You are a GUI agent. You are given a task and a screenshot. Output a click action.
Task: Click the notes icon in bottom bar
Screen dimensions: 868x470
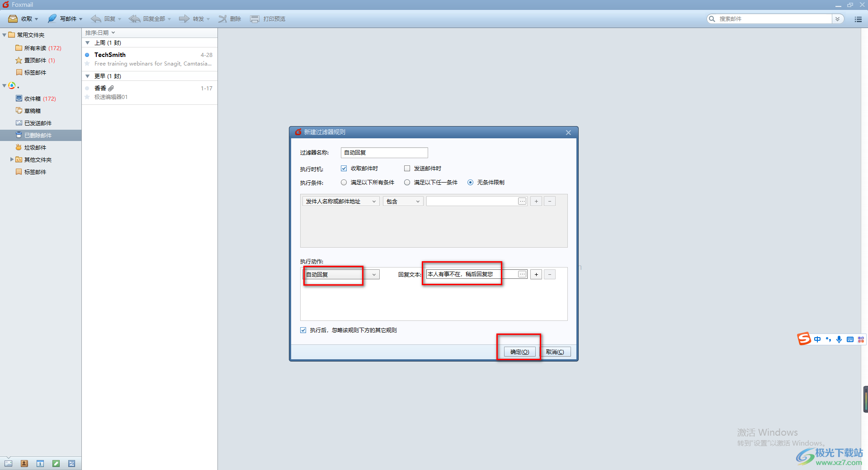(56, 463)
